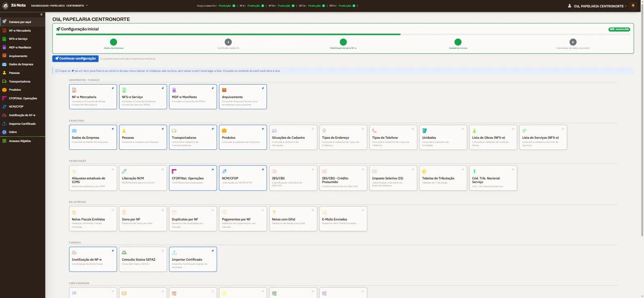Screen dimensions: 644x298
Task: Open the Notas Fiscais Emitidas report card
Action: click(x=93, y=219)
